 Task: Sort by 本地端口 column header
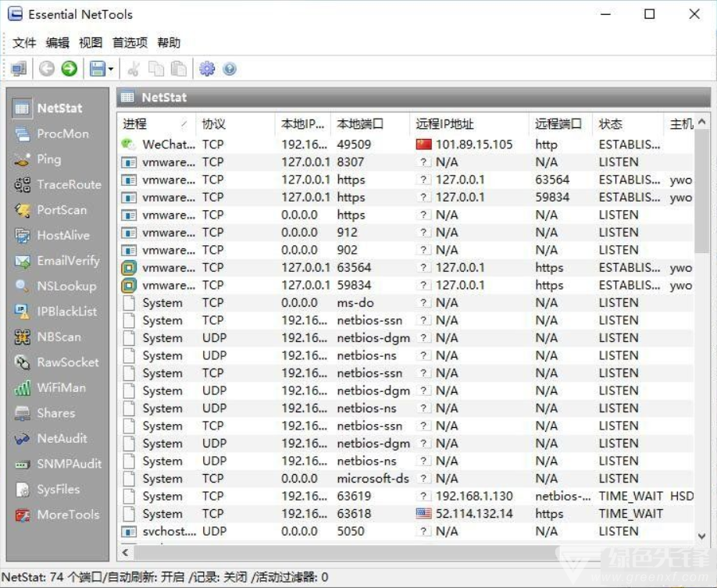(x=369, y=124)
